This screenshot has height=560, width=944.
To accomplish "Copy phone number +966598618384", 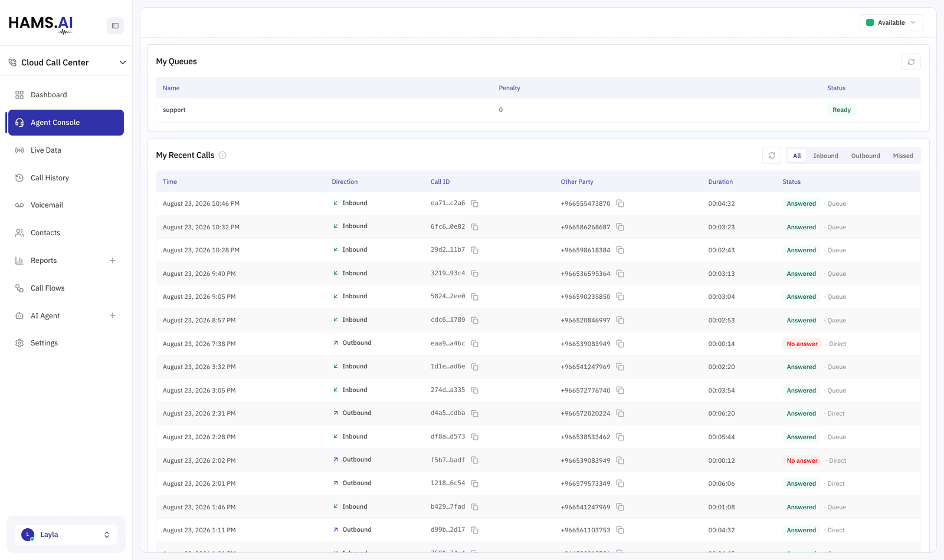I will pyautogui.click(x=620, y=250).
